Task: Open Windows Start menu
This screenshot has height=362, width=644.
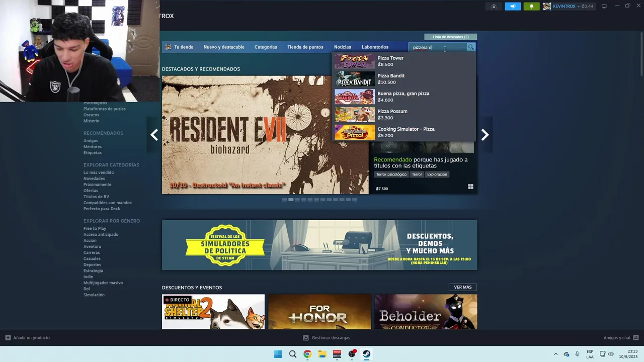Action: pyautogui.click(x=278, y=354)
